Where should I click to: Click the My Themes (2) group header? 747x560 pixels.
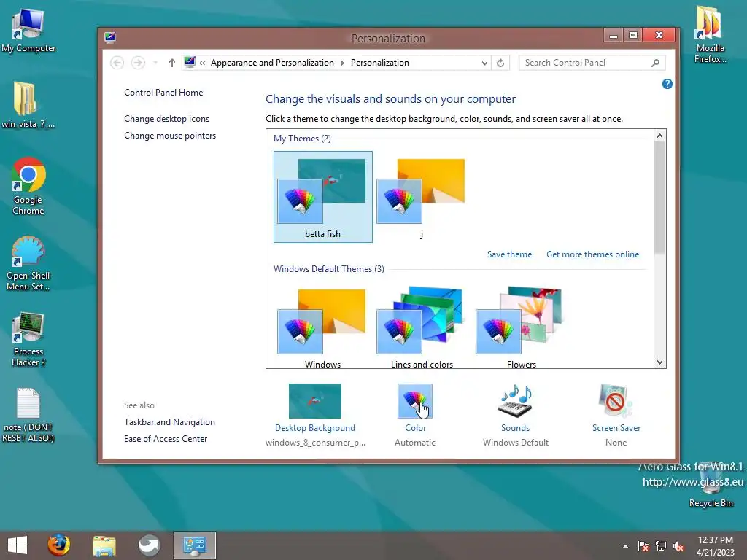302,139
